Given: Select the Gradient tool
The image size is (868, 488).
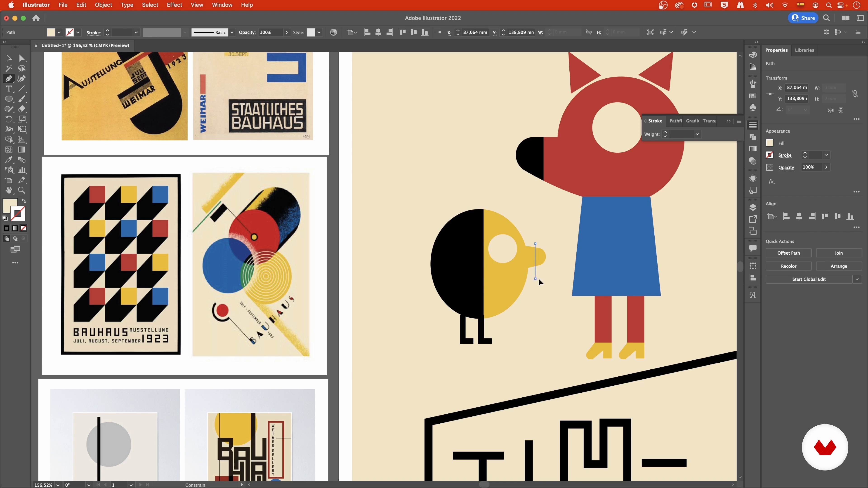Looking at the screenshot, I should coord(22,150).
